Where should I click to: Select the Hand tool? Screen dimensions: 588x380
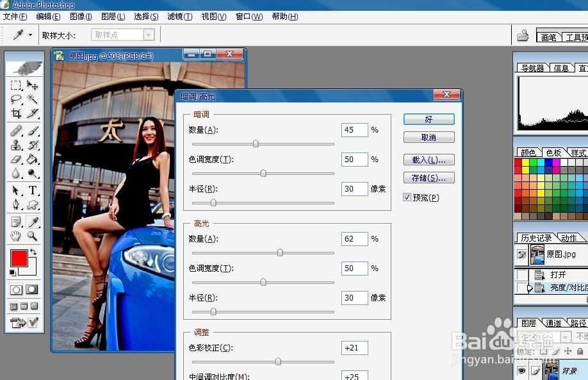coord(15,236)
